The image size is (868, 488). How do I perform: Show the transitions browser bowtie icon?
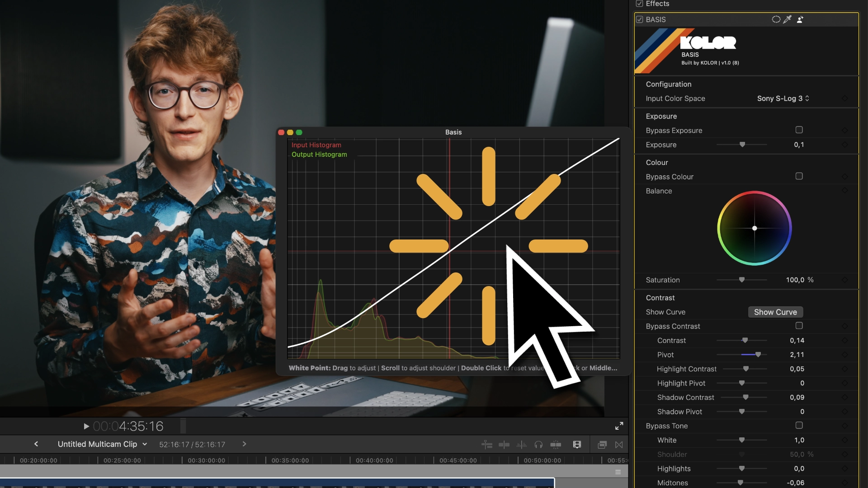pos(619,445)
